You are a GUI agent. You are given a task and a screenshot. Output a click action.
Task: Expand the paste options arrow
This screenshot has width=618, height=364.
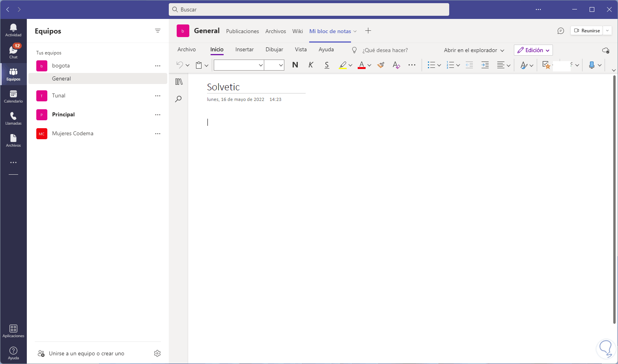click(x=206, y=65)
